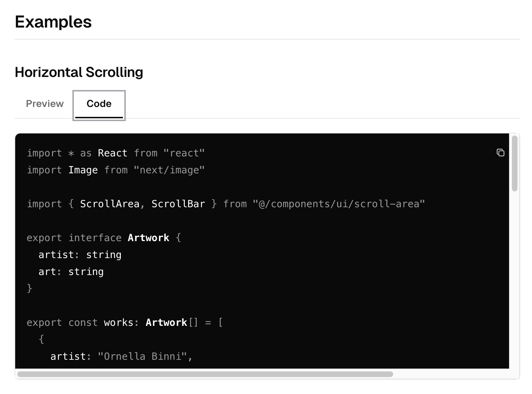
Task: Click the Horizontal Scrolling heading
Action: pyautogui.click(x=79, y=72)
